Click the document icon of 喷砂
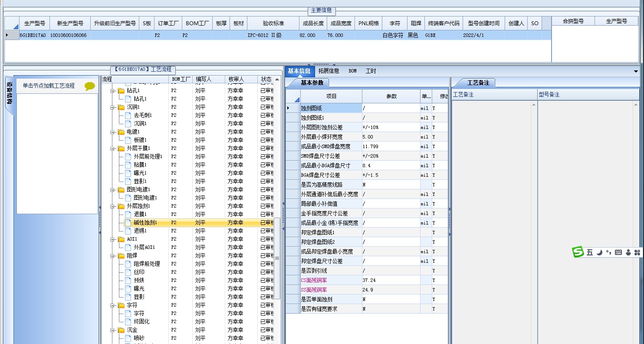 128,338
